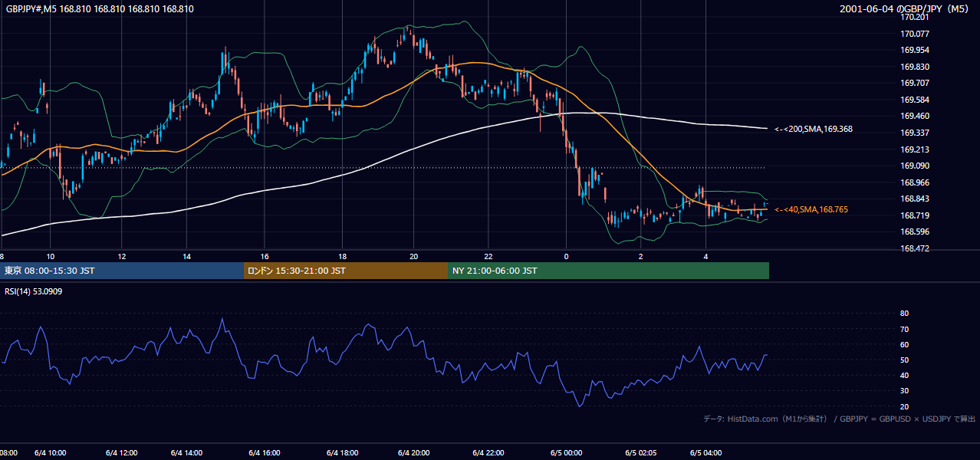The width and height of the screenshot is (980, 460).
Task: Click price axis value 169.584
Action: click(x=915, y=100)
